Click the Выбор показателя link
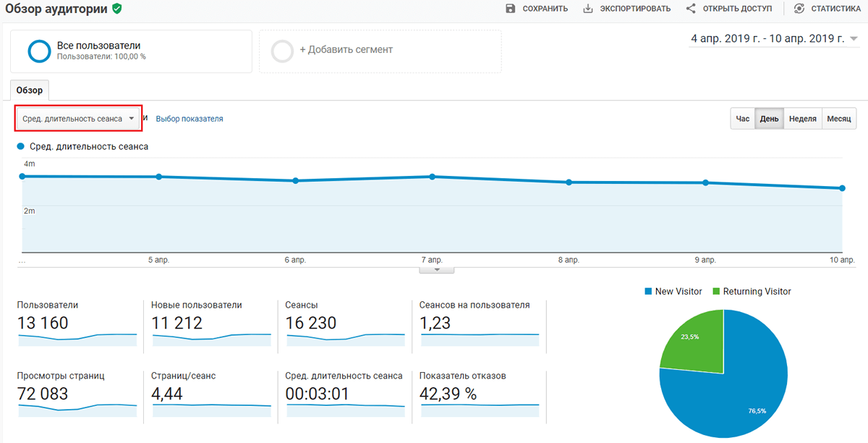This screenshot has width=868, height=443. [190, 119]
